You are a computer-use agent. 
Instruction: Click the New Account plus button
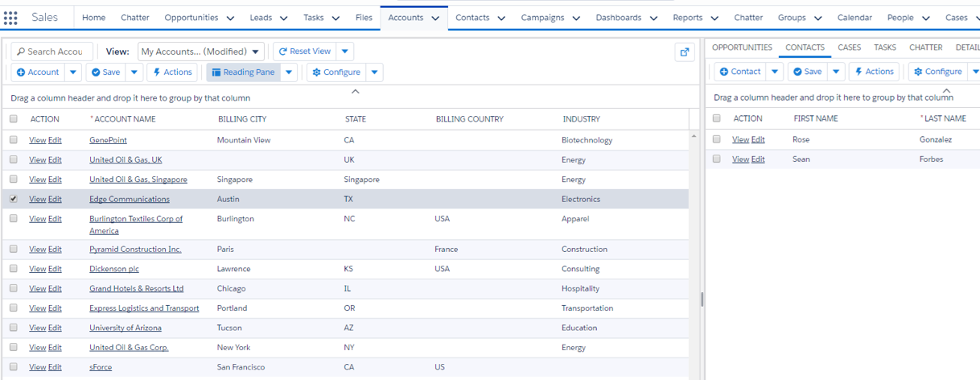coord(38,72)
